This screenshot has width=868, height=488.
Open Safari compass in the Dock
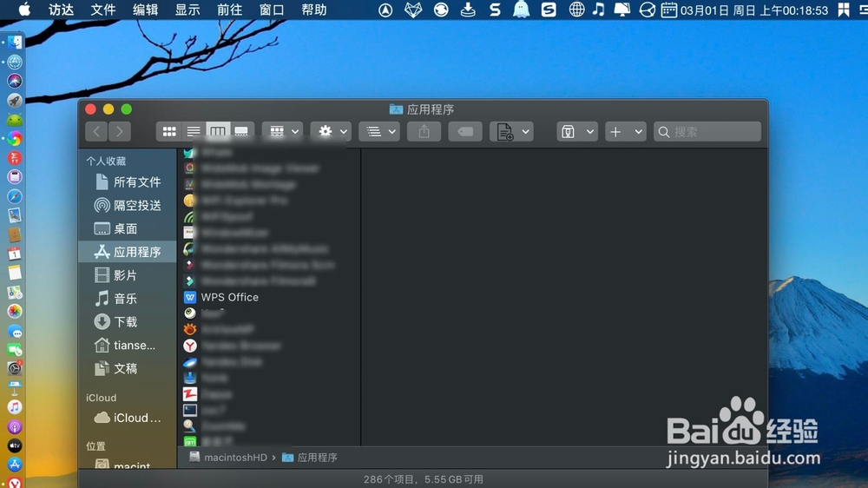[15, 196]
